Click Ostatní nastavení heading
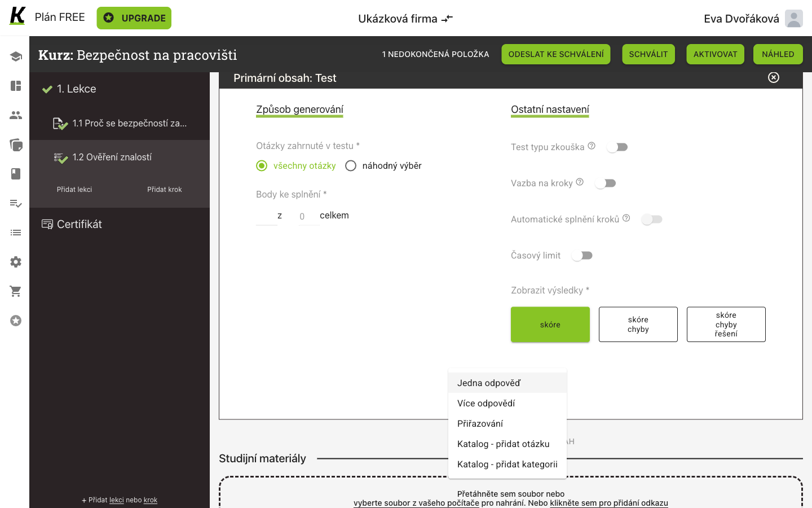 tap(550, 110)
